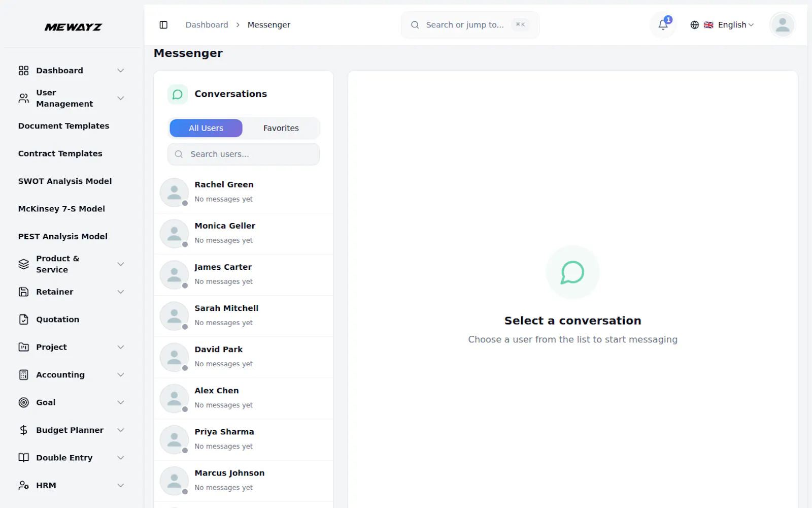Viewport: 812px width, 508px height.
Task: Expand the Dashboard menu chevron
Action: point(121,71)
